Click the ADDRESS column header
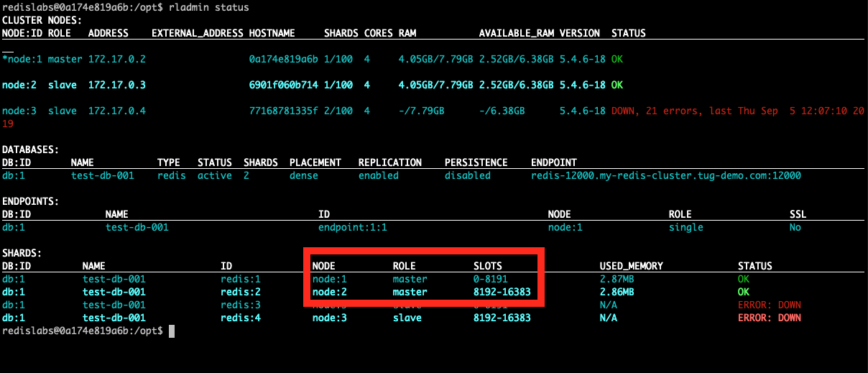868x373 pixels. point(108,33)
